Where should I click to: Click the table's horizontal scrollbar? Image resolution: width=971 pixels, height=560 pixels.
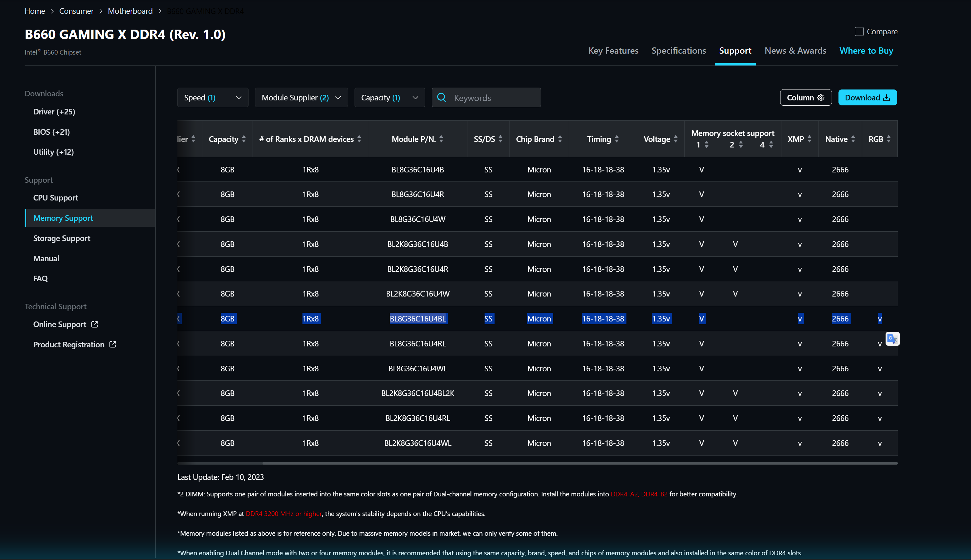point(580,463)
